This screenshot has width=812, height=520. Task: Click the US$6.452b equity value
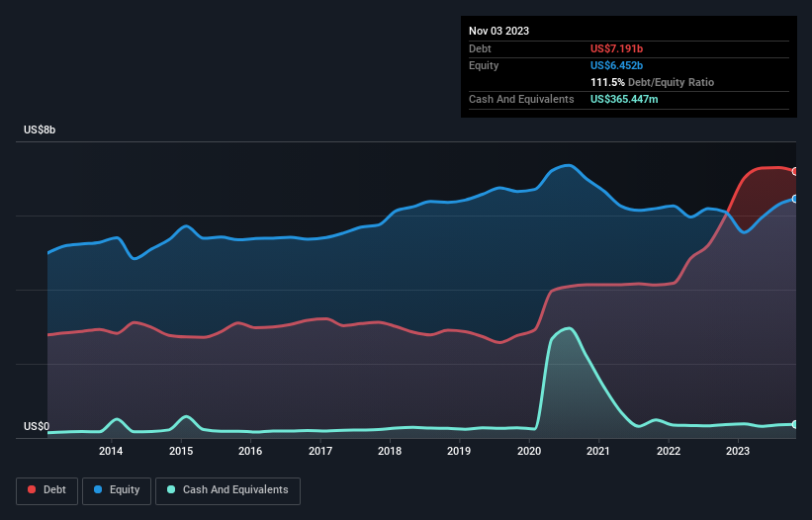click(616, 65)
